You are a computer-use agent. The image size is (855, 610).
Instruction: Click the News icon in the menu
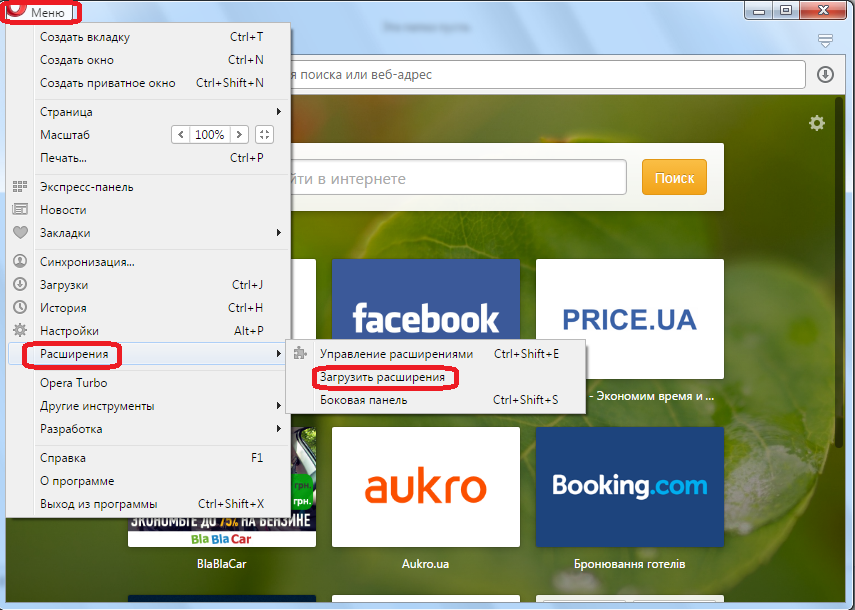tap(19, 210)
